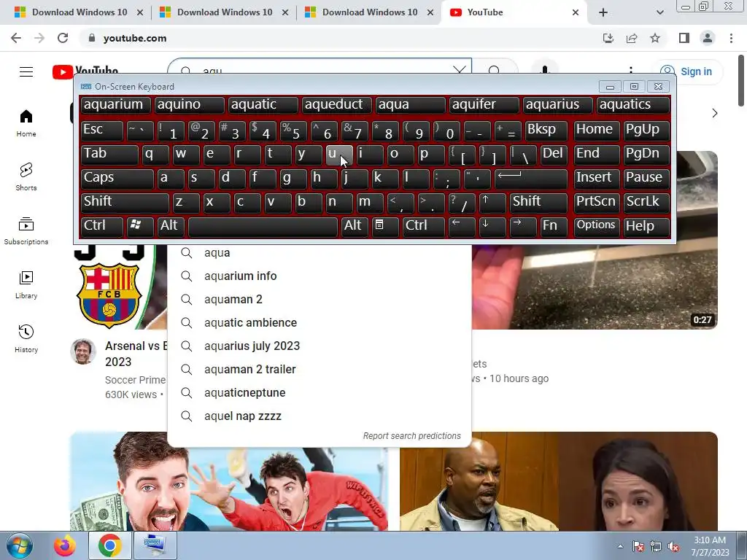Open Library in the sidebar

26,285
